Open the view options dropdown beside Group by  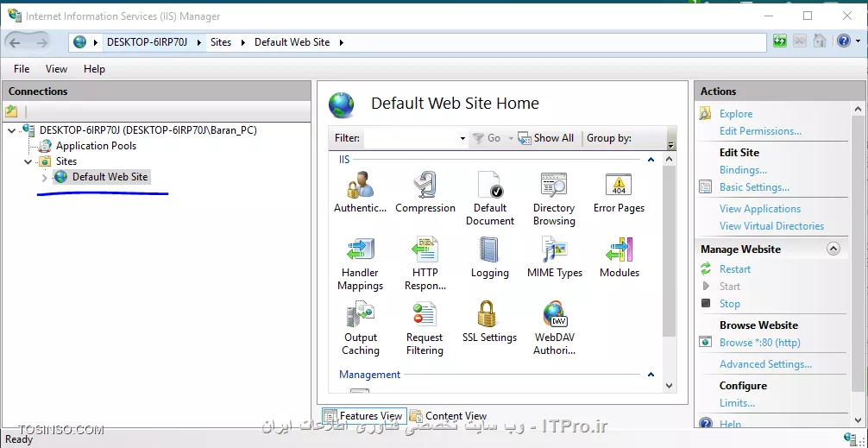[x=671, y=146]
